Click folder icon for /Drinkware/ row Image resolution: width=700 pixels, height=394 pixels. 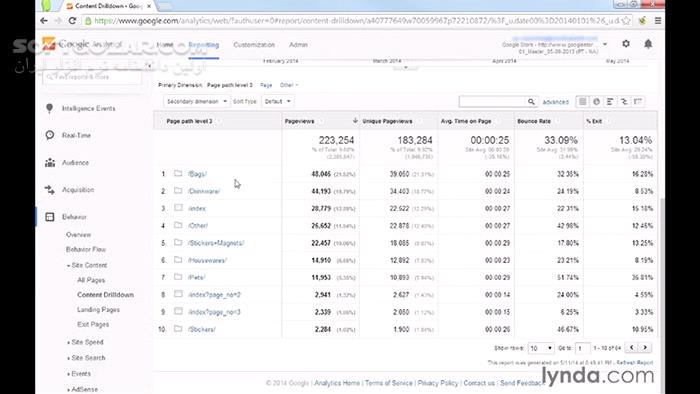(x=178, y=191)
